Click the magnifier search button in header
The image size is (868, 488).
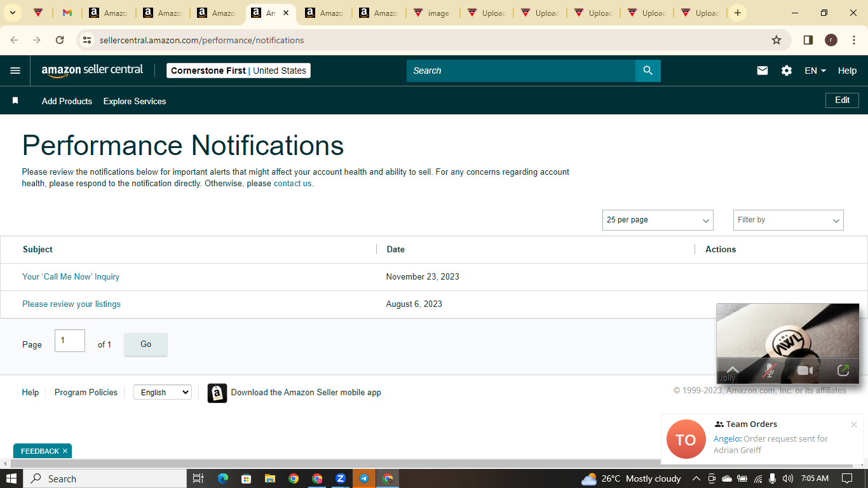(x=648, y=71)
